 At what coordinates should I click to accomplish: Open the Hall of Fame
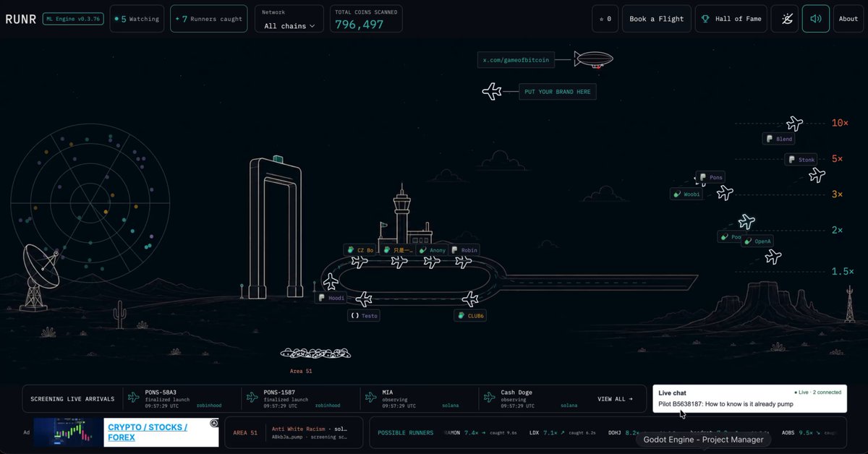pos(731,19)
